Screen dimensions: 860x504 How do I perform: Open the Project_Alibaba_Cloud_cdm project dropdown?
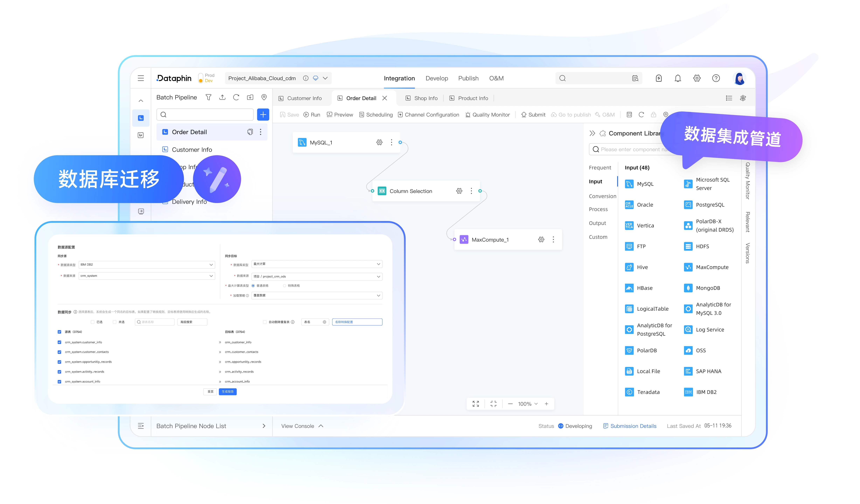[x=325, y=78]
